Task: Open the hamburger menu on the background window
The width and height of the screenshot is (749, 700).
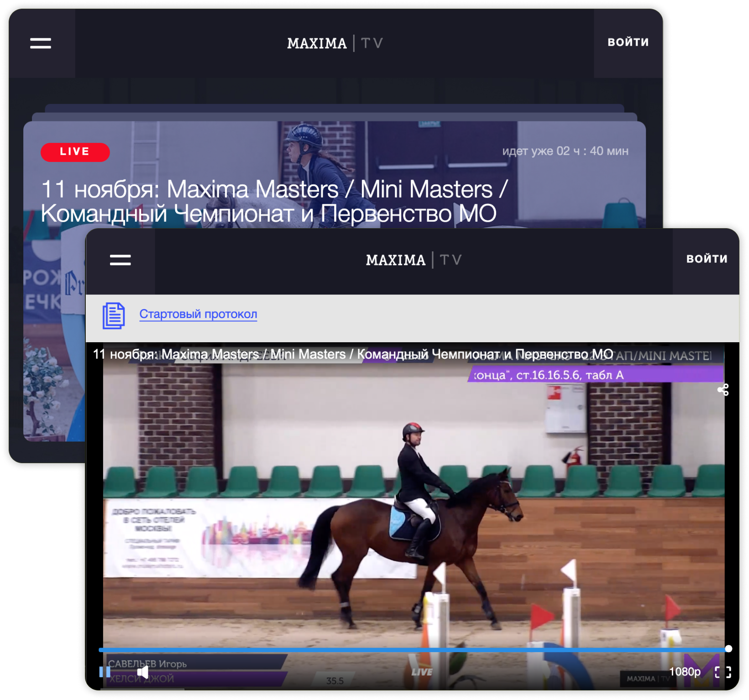Action: pyautogui.click(x=41, y=42)
